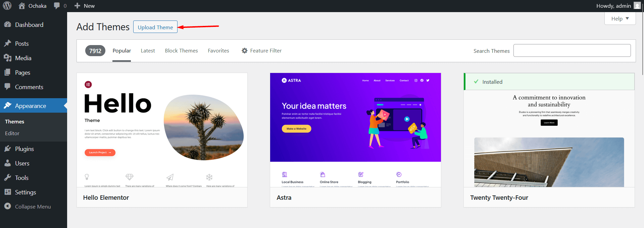Open the Settings sidebar menu
This screenshot has width=644, height=228.
click(x=25, y=192)
